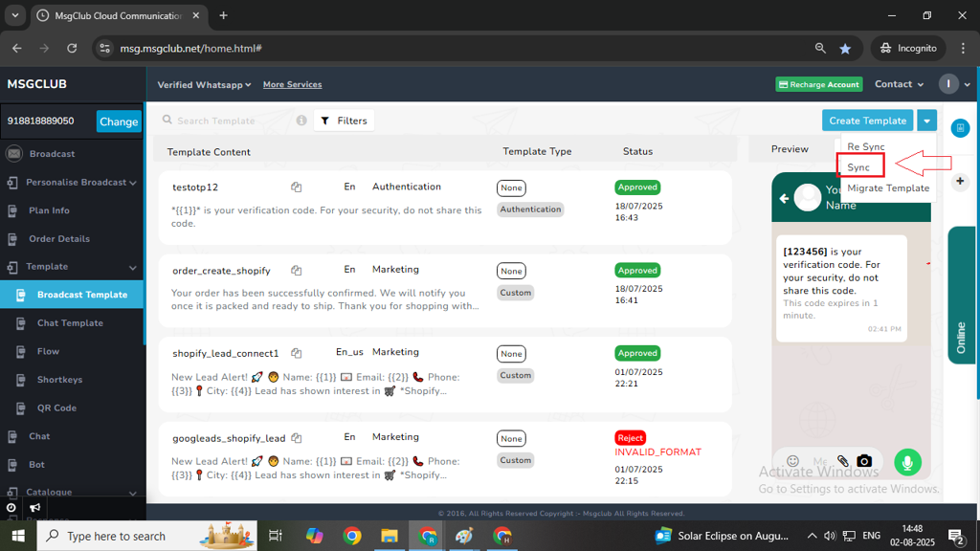Copy the testotp12 template name

tap(297, 187)
